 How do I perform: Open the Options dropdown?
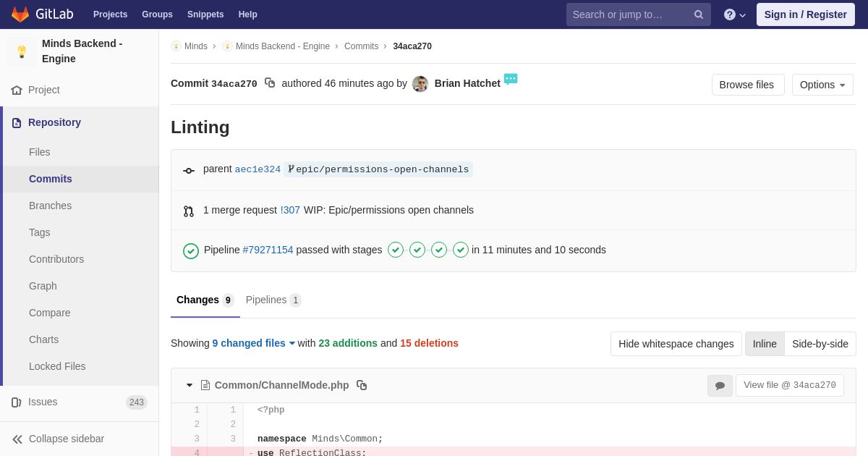tap(822, 85)
